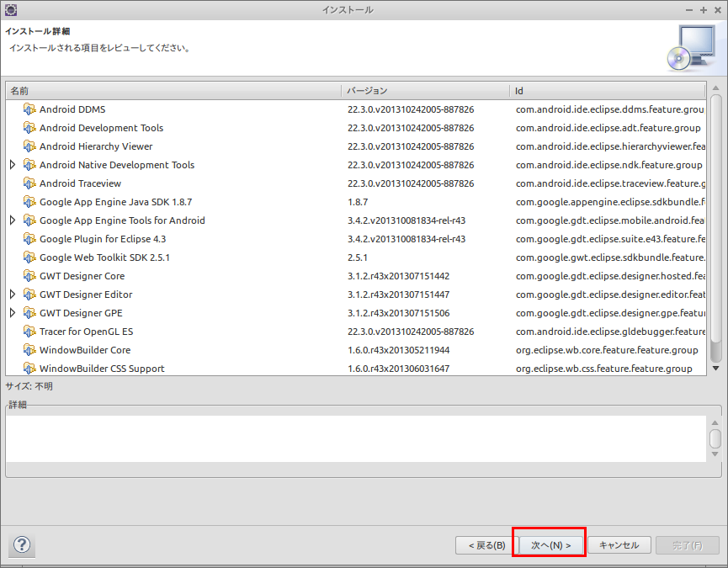This screenshot has width=728, height=568.
Task: Close the インストール dialog window
Action: pos(718,10)
